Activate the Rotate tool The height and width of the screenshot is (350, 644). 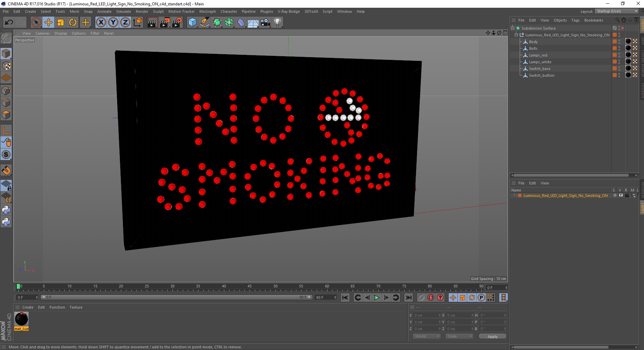[x=73, y=23]
